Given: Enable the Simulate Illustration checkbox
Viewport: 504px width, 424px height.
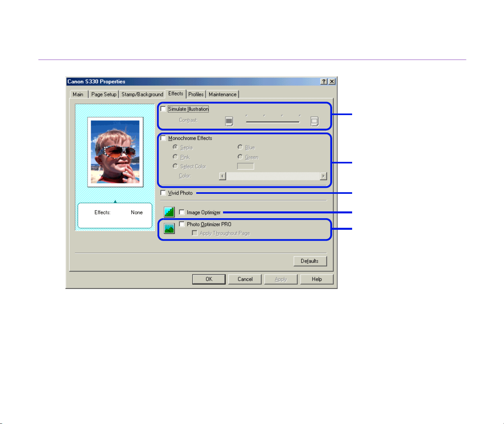Looking at the screenshot, I should point(163,109).
